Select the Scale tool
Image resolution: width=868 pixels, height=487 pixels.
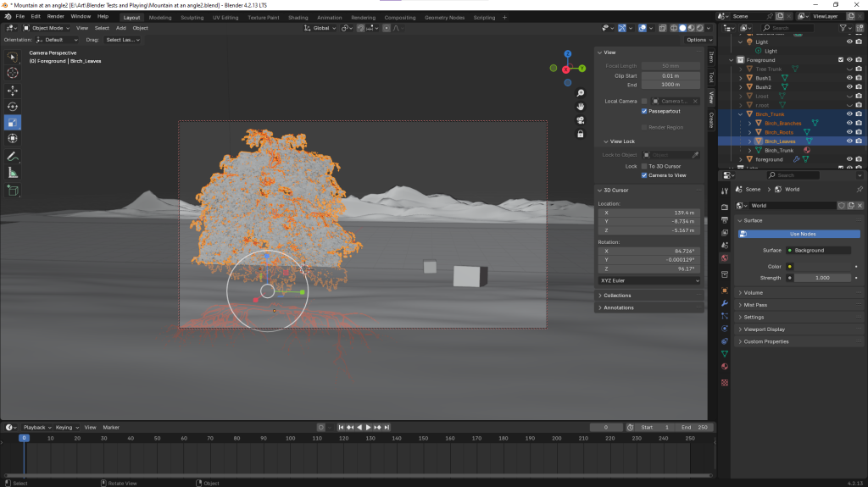(x=13, y=122)
